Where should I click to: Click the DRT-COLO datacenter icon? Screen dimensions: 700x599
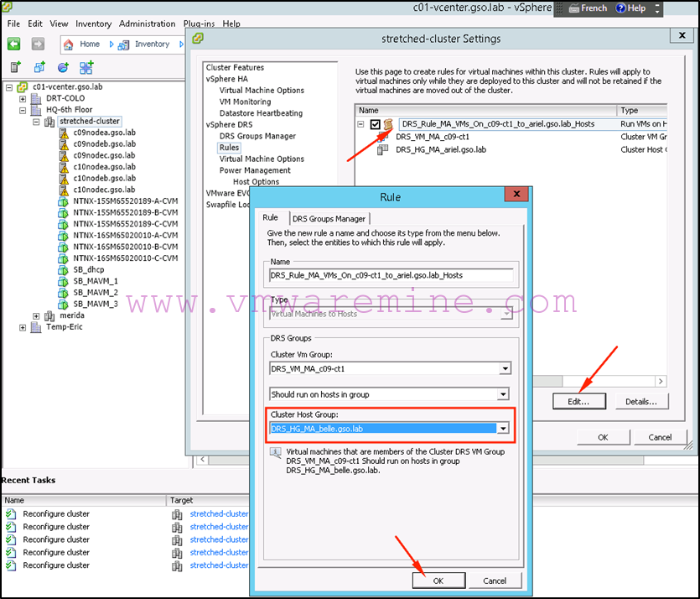(x=36, y=98)
